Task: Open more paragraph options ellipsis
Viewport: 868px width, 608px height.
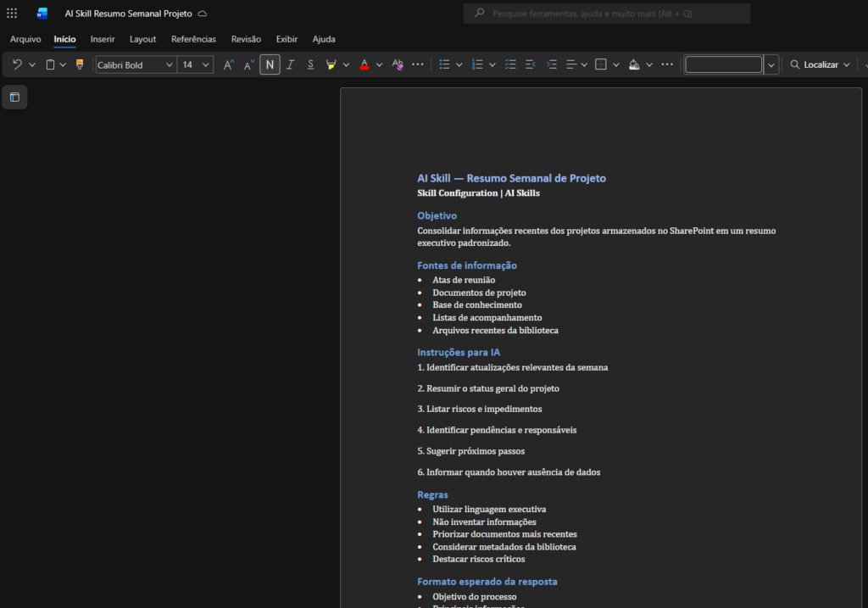Action: (667, 64)
